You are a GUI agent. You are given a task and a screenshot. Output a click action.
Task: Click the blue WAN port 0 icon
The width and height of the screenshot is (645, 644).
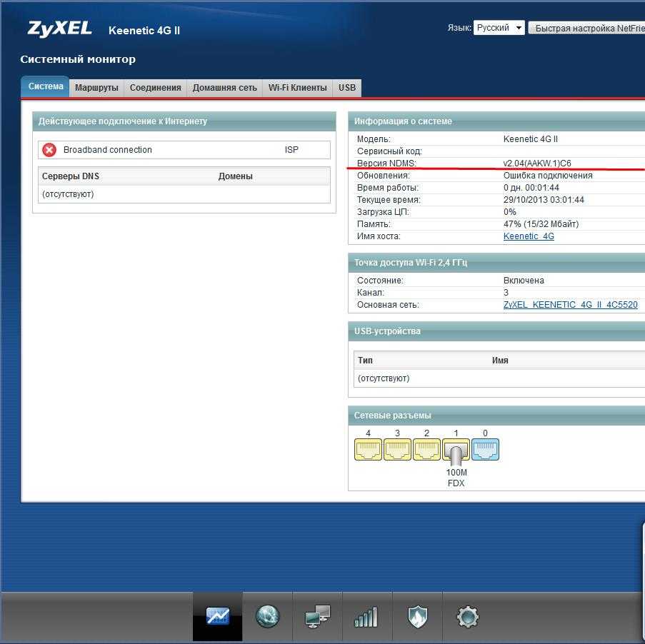pos(485,450)
